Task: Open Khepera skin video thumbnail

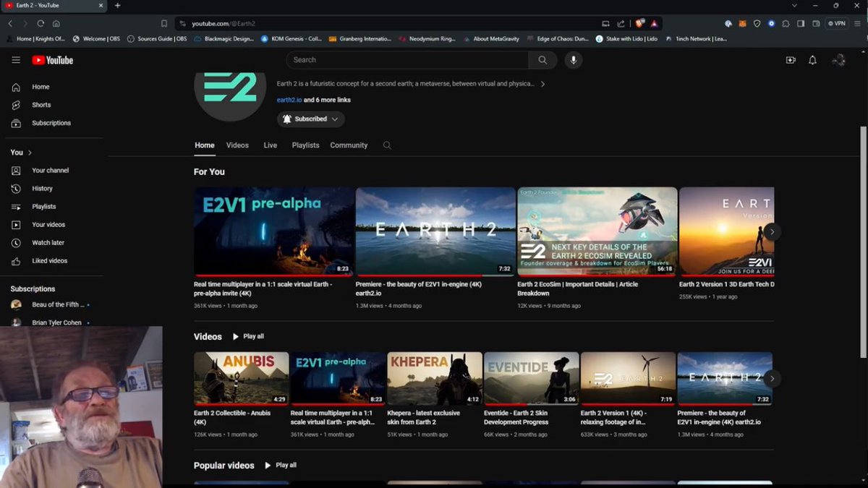Action: pyautogui.click(x=435, y=378)
